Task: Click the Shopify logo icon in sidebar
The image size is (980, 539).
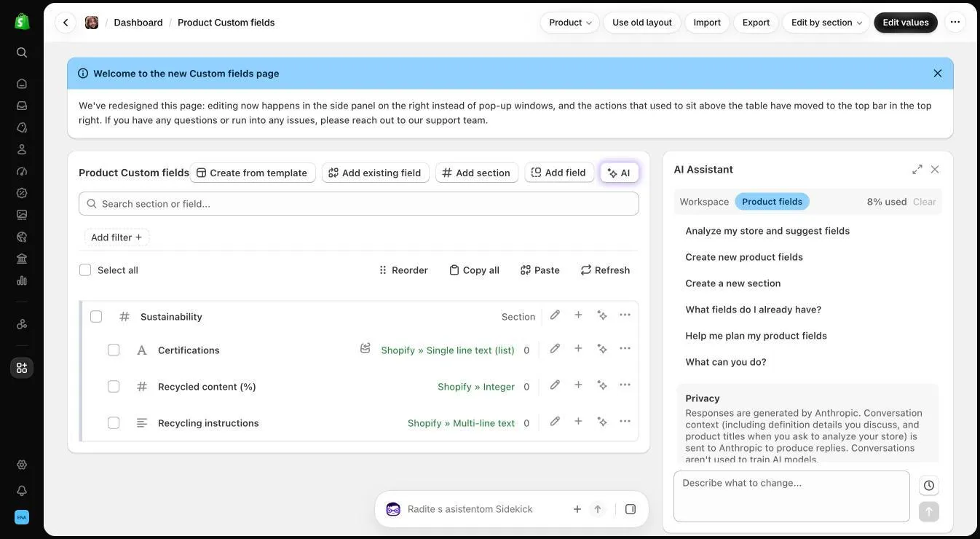Action: coord(22,21)
